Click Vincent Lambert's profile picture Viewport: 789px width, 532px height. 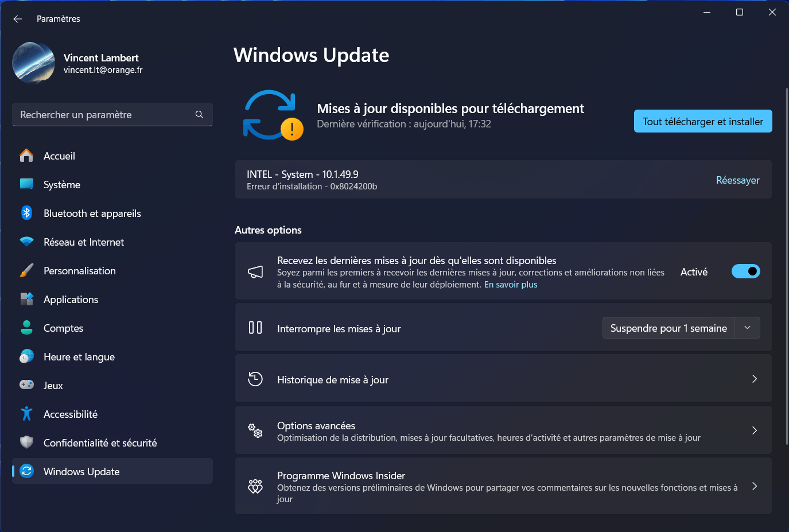(x=34, y=63)
